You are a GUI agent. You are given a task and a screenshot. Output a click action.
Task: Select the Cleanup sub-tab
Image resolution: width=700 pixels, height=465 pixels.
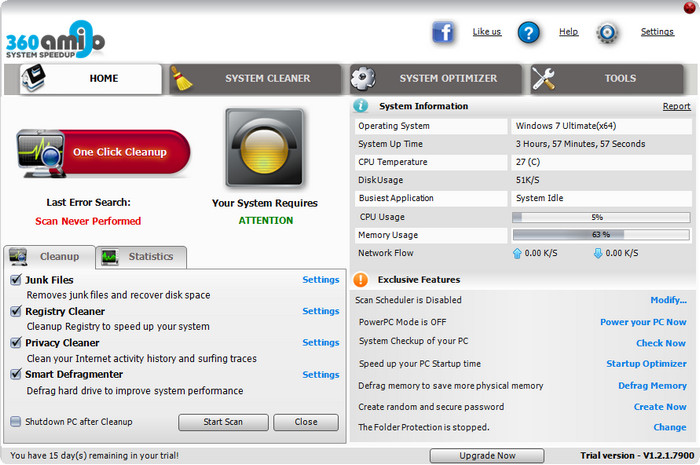49,257
